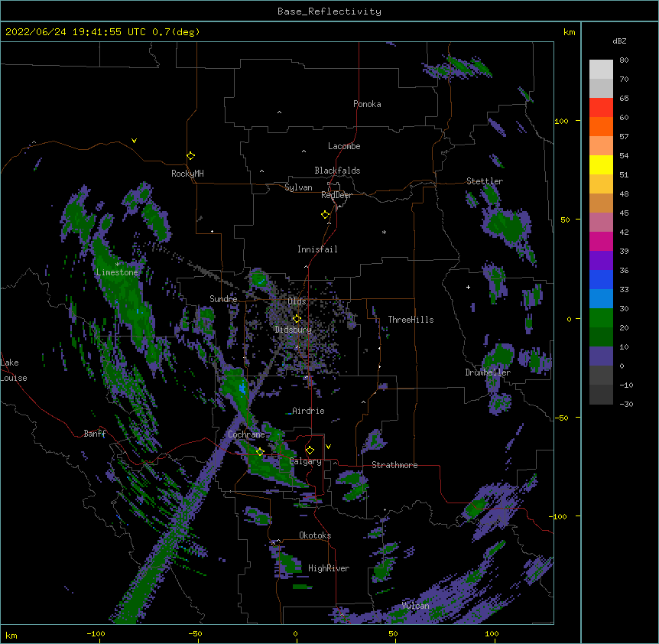Select the Olds label
The height and width of the screenshot is (644, 659).
[x=297, y=301]
